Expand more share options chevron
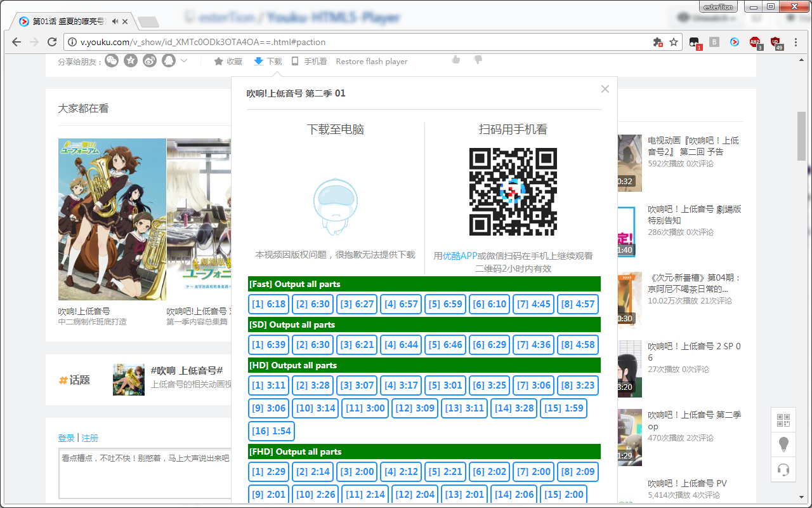 [x=184, y=61]
